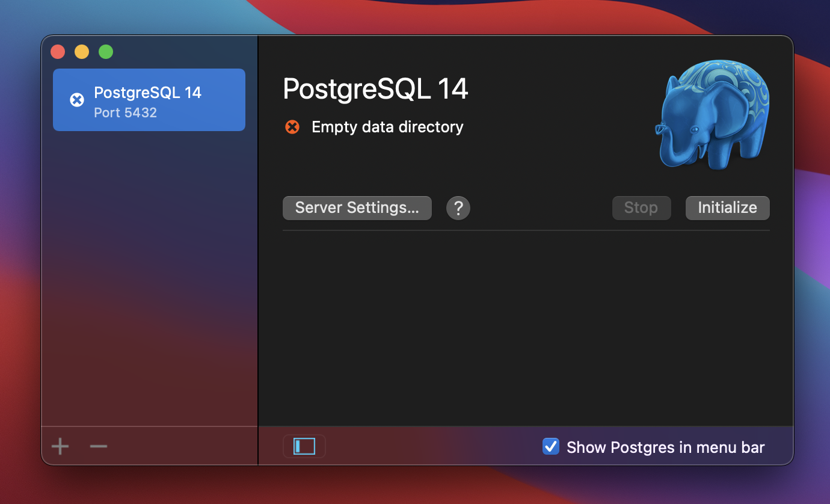
Task: Click the minus icon to remove server
Action: tap(99, 446)
